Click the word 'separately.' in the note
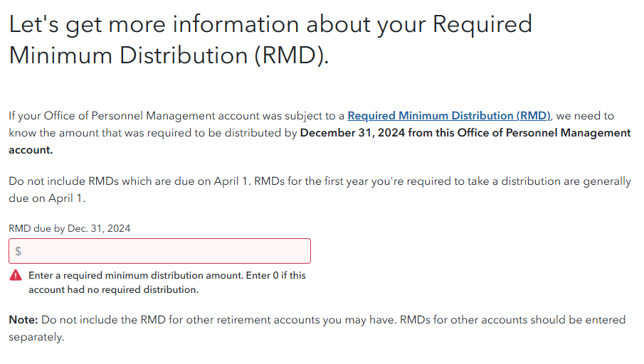The width and height of the screenshot is (644, 364). point(36,337)
